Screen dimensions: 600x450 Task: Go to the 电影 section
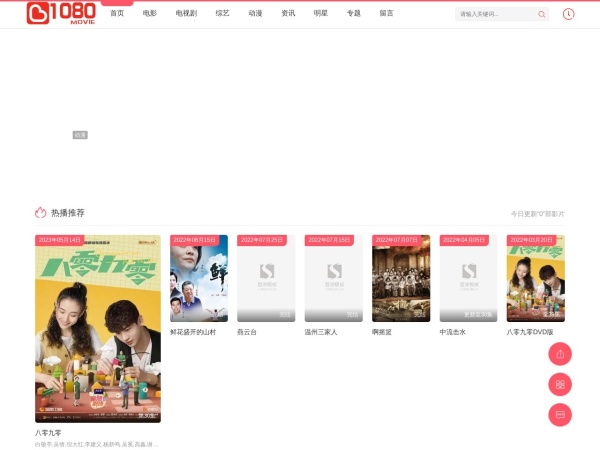click(x=150, y=14)
